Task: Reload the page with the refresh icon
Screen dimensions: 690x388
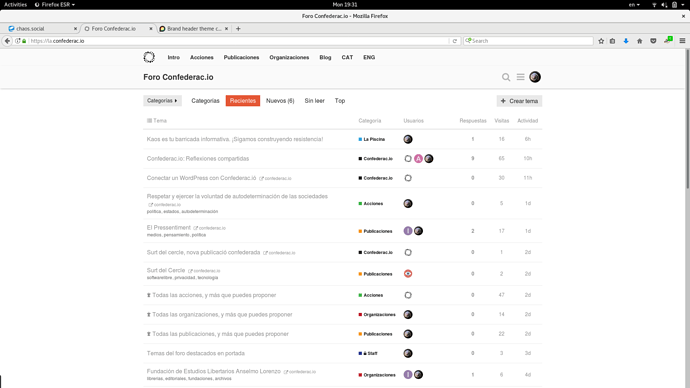Action: point(455,41)
